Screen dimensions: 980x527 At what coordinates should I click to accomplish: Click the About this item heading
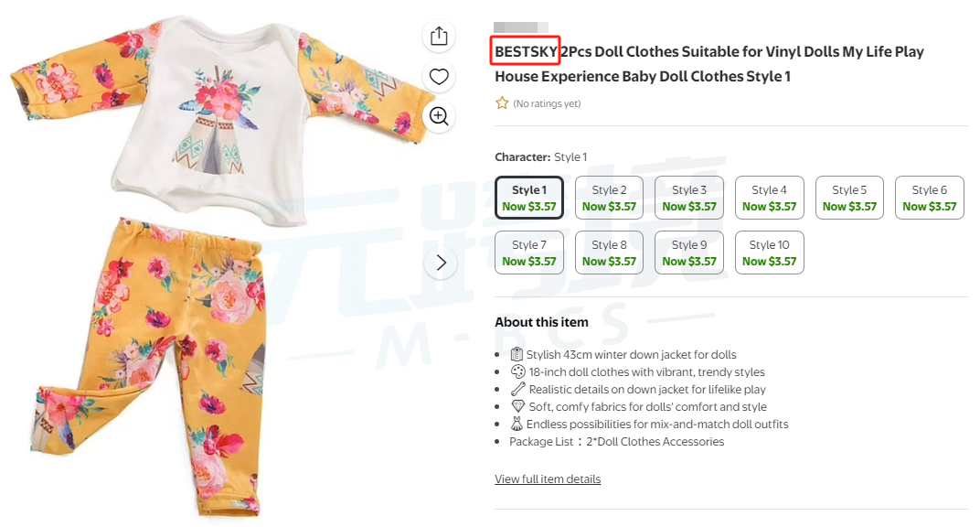[x=541, y=322]
